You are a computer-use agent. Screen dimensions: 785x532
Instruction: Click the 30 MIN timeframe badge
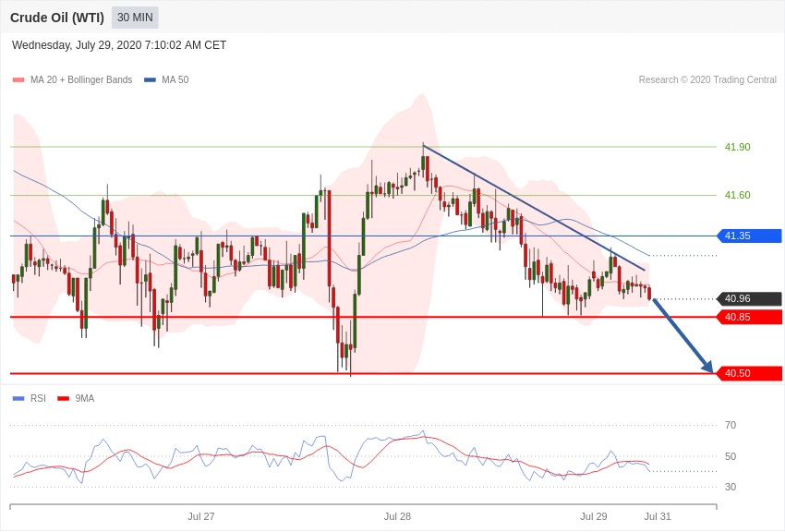(135, 18)
